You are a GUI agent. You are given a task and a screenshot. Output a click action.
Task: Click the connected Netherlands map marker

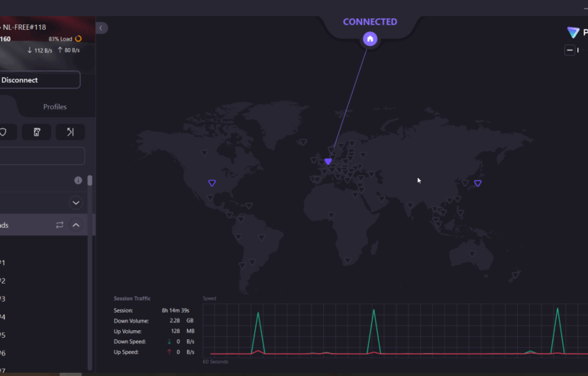tap(328, 161)
